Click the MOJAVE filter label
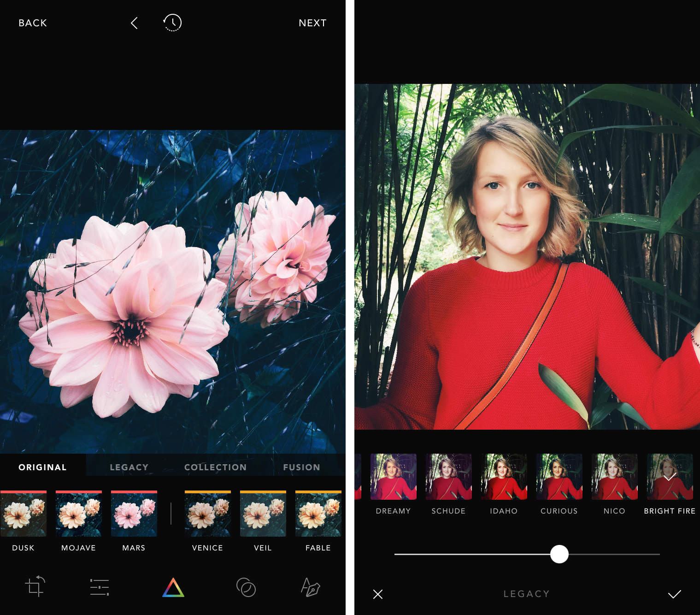 (x=79, y=548)
